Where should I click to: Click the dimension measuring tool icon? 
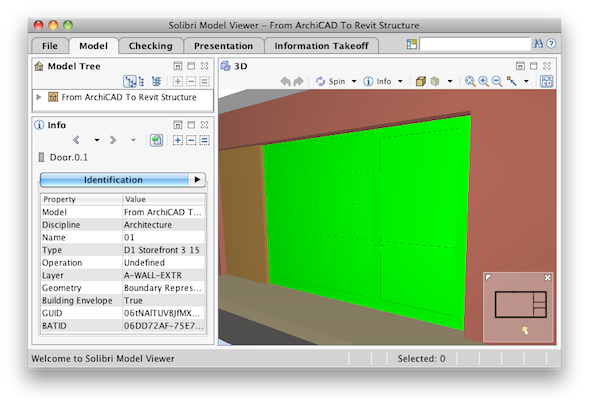[512, 81]
